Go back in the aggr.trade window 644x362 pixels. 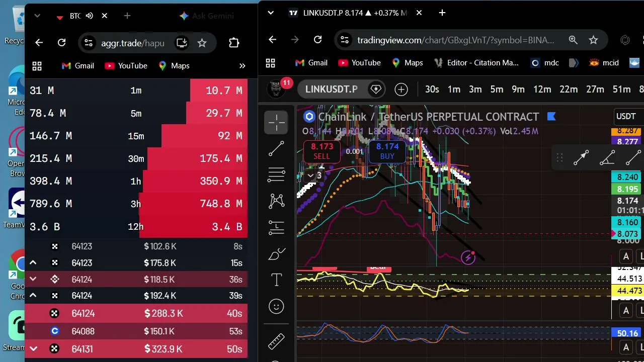coord(39,43)
